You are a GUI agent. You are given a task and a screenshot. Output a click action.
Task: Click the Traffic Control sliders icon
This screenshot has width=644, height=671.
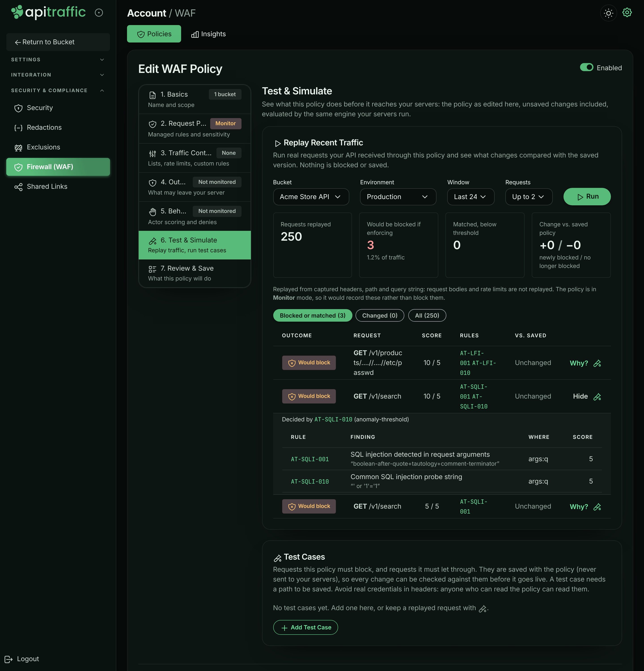pyautogui.click(x=153, y=153)
